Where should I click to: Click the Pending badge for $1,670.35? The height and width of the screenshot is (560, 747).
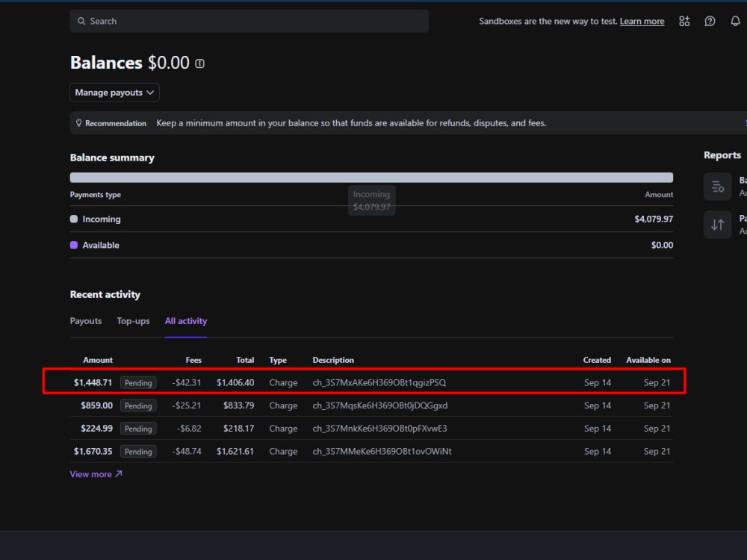point(138,452)
